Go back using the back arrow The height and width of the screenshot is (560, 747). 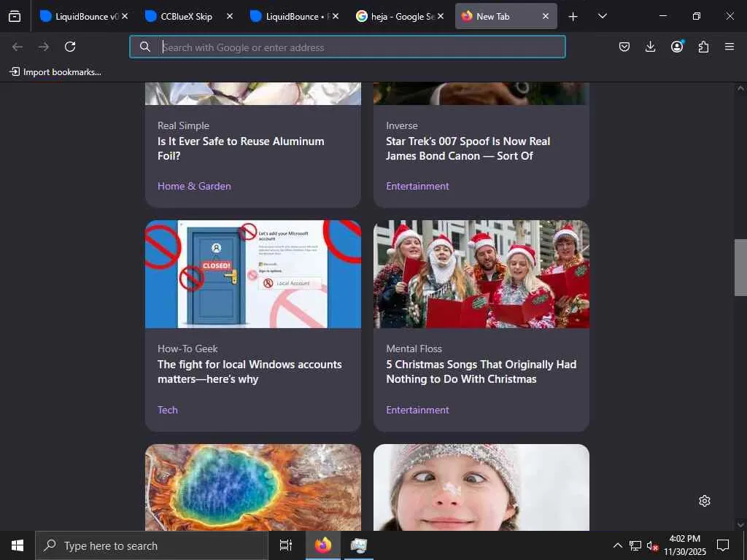pos(18,47)
